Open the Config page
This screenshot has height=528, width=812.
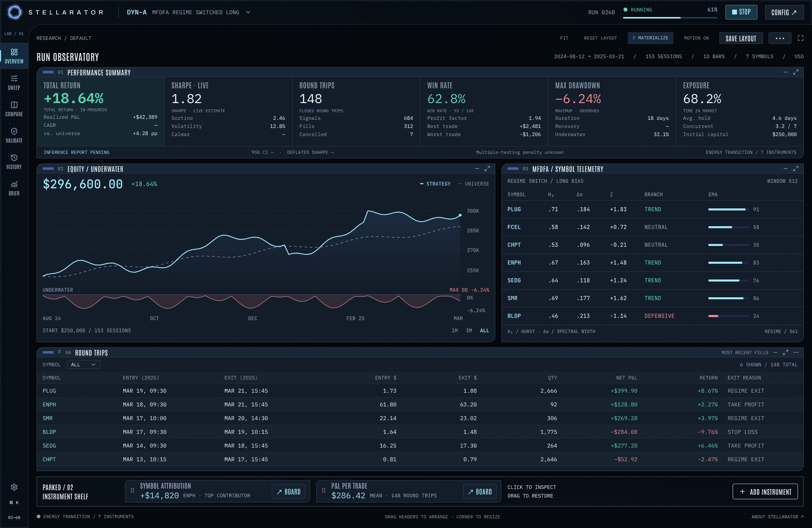(784, 12)
